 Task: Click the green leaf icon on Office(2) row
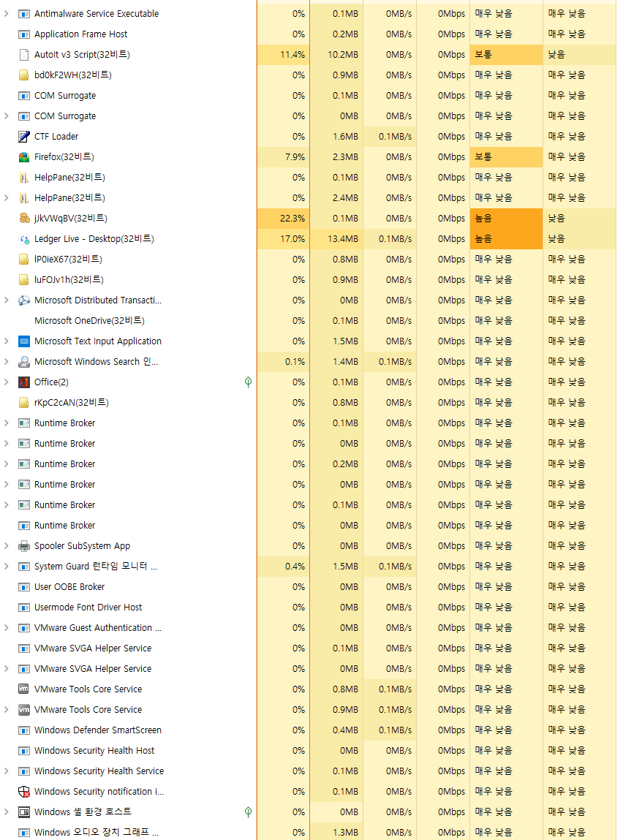[248, 382]
